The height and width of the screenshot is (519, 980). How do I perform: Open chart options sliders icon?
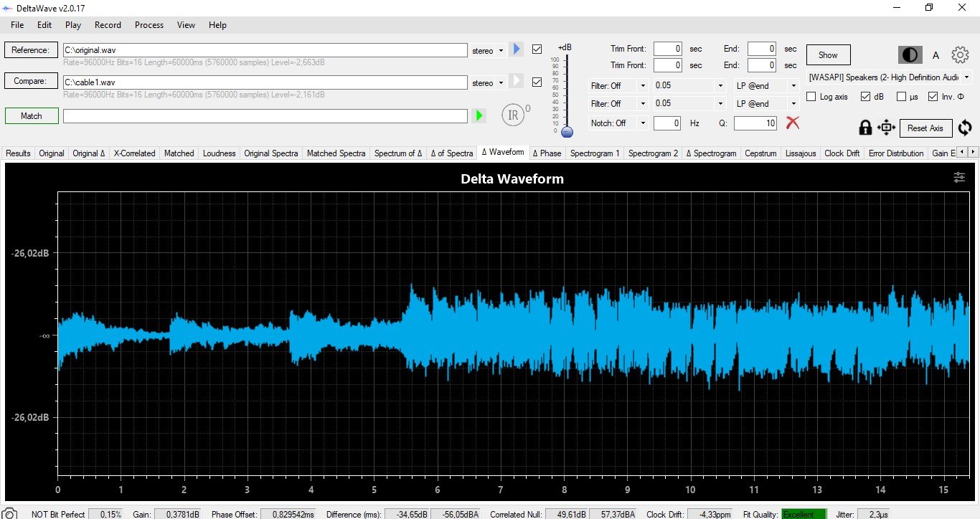point(959,178)
